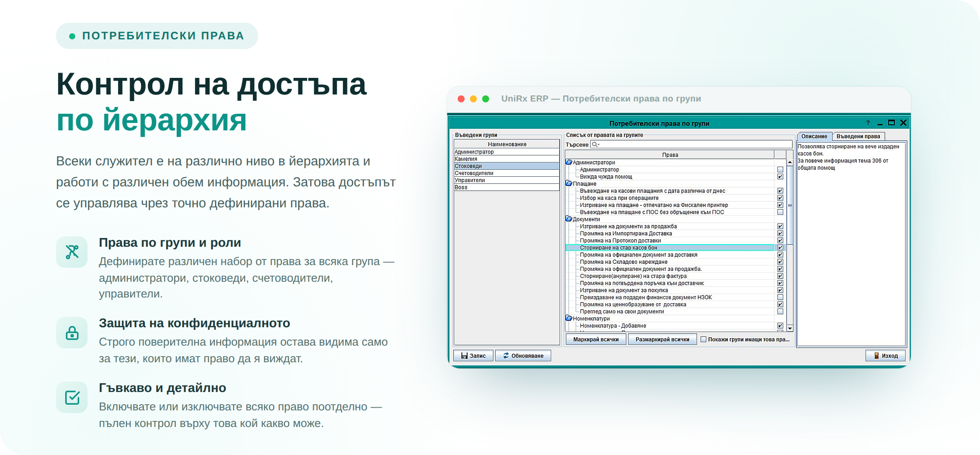The width and height of the screenshot is (980, 455).
Task: Select the Счетоводители group row
Action: pos(507,173)
